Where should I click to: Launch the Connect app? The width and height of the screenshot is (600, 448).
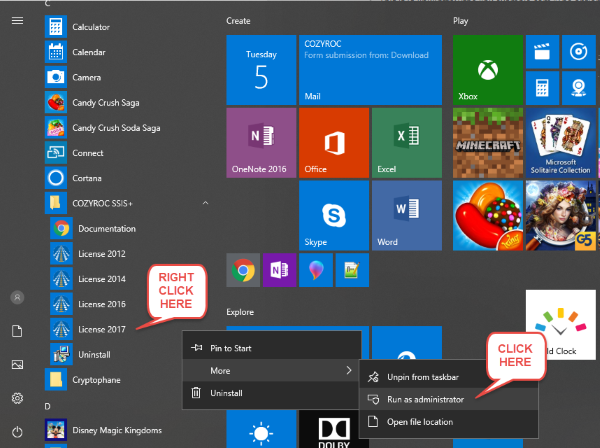[126, 153]
